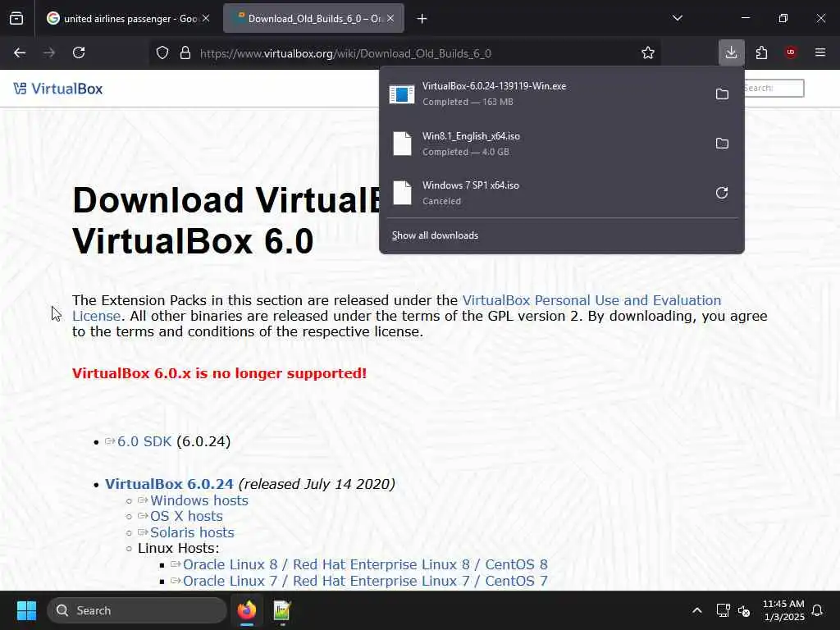
Task: Click the taskbar Search box
Action: pyautogui.click(x=137, y=610)
